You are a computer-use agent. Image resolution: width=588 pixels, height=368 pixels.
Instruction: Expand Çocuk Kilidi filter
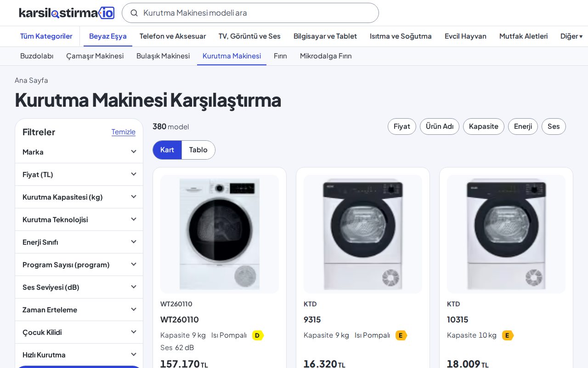pos(79,332)
